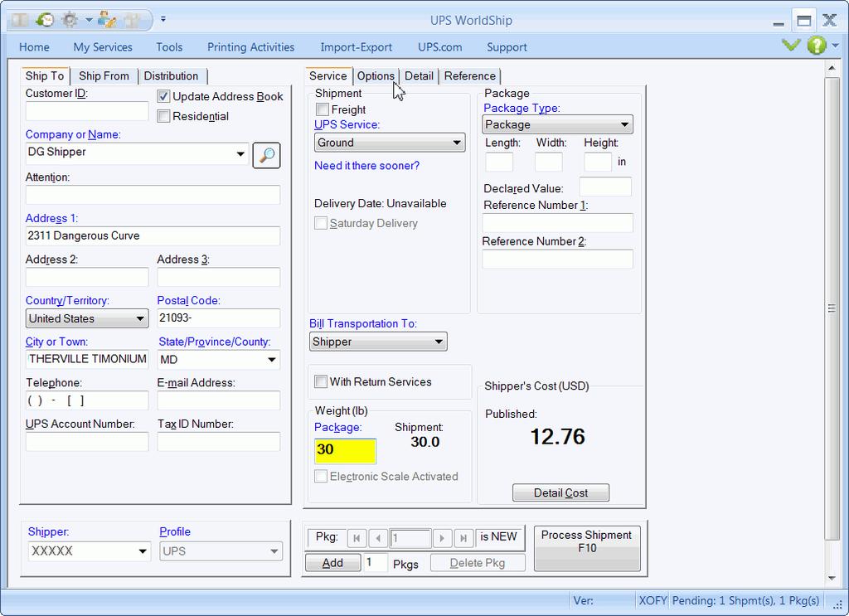Viewport: 849px width, 616px height.
Task: Switch to the Reference tab
Action: pos(470,75)
